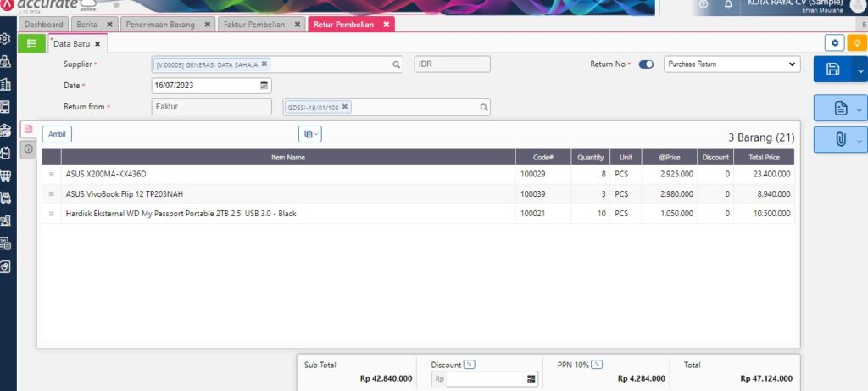
Task: Click the @Price column header
Action: (670, 157)
